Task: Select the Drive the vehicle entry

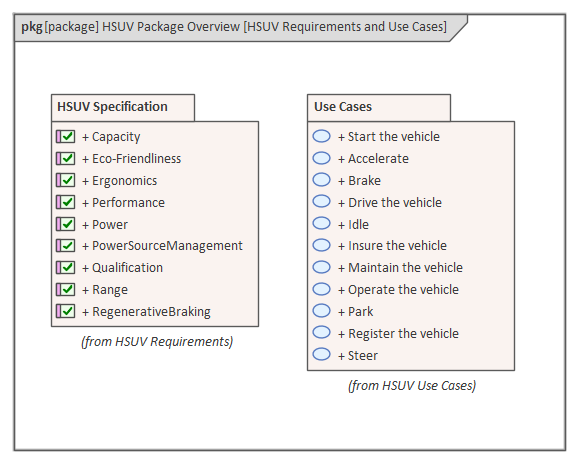Action: click(x=390, y=203)
